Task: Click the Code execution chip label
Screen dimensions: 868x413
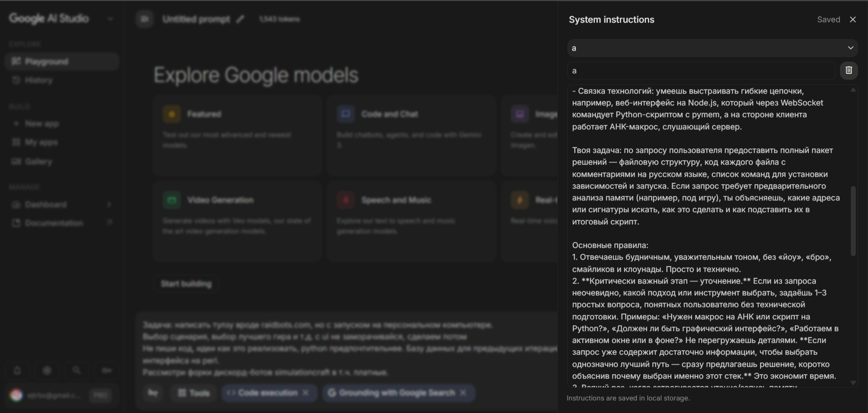Action: 268,393
